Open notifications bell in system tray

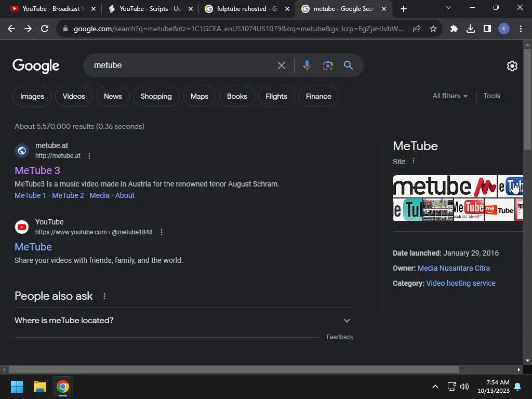(x=518, y=387)
